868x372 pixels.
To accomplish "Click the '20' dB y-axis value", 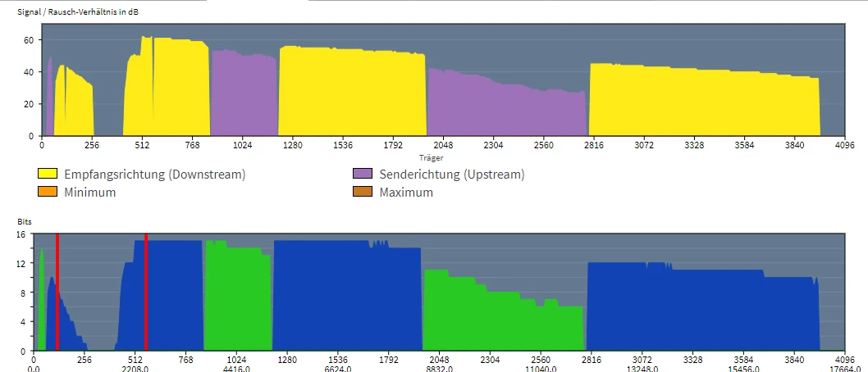I will coord(30,104).
